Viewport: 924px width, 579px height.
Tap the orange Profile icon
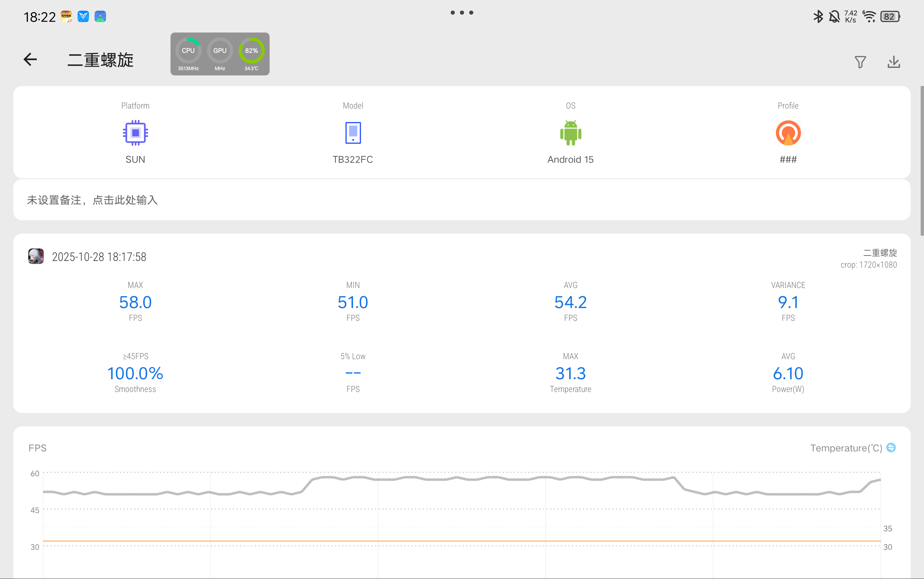click(788, 133)
